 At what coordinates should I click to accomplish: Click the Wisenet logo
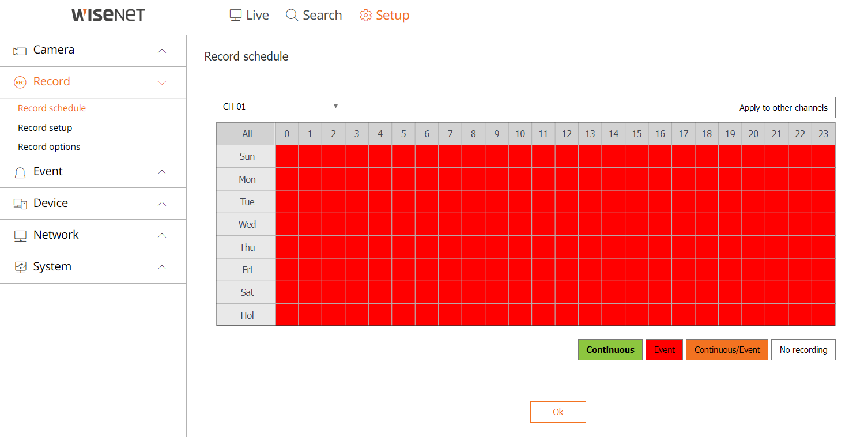click(108, 15)
